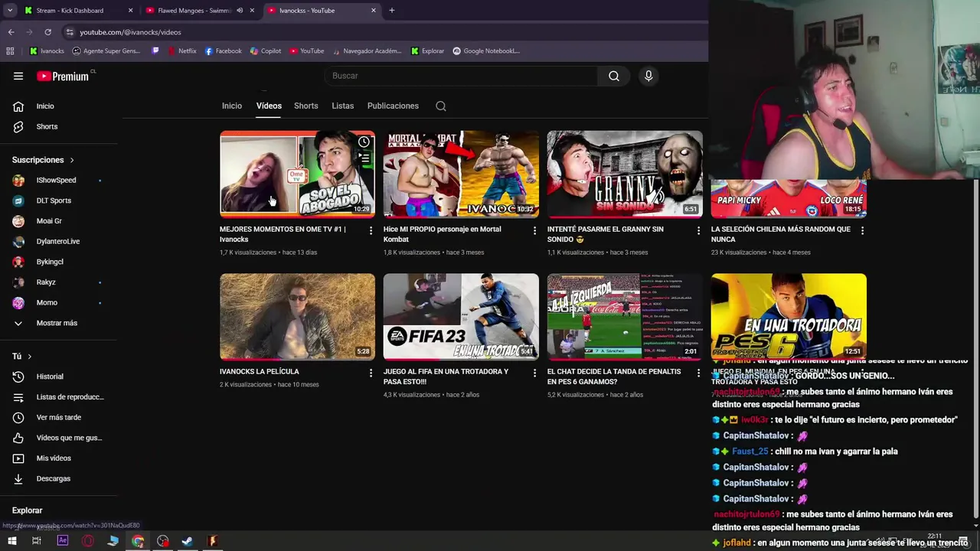Viewport: 980px width, 551px height.
Task: Switch to the Listas channel tab
Action: [343, 106]
